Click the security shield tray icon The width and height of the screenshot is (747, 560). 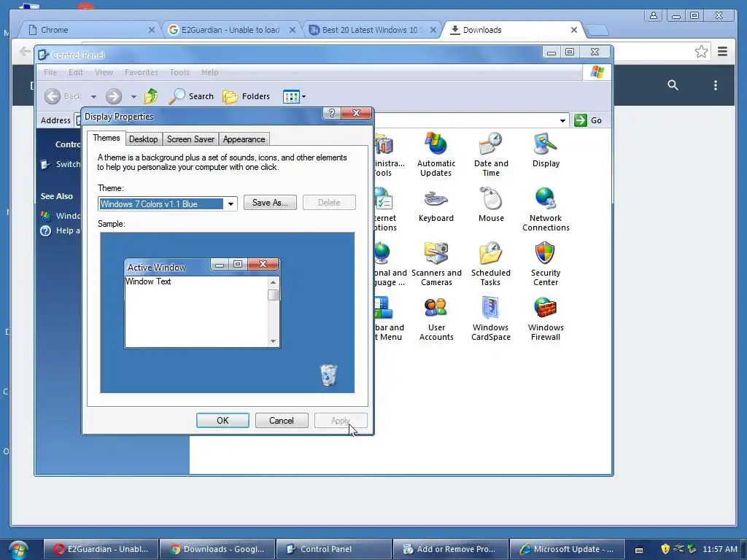click(x=665, y=549)
